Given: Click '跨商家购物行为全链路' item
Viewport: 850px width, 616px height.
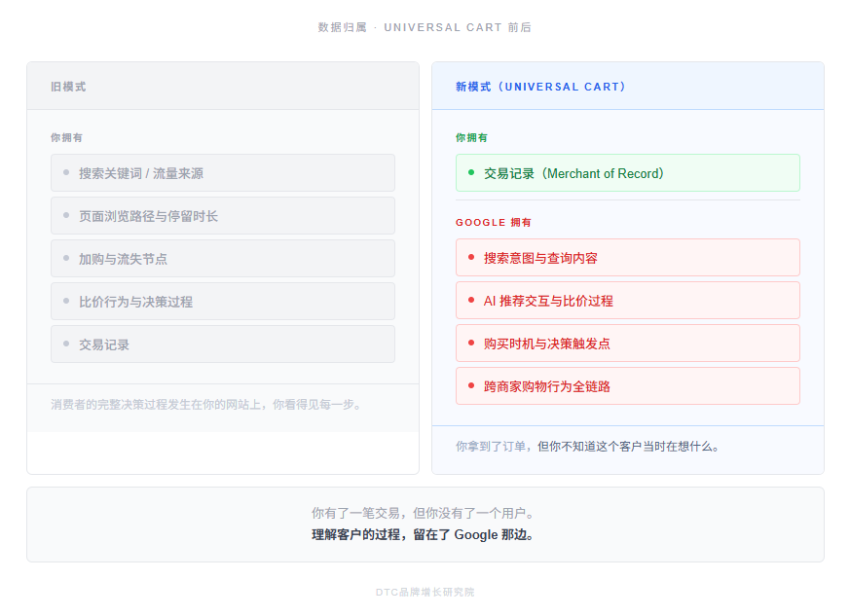Looking at the screenshot, I should click(x=628, y=385).
